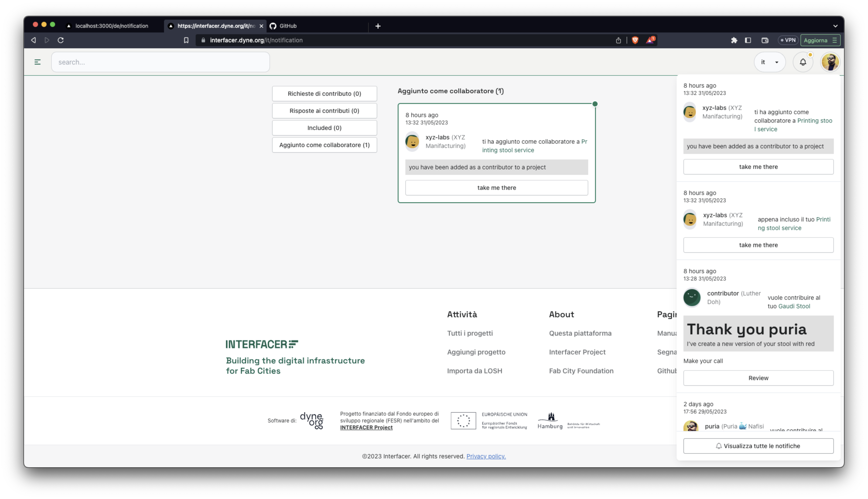
Task: Select Risposte ai contributi (0) filter
Action: click(324, 111)
